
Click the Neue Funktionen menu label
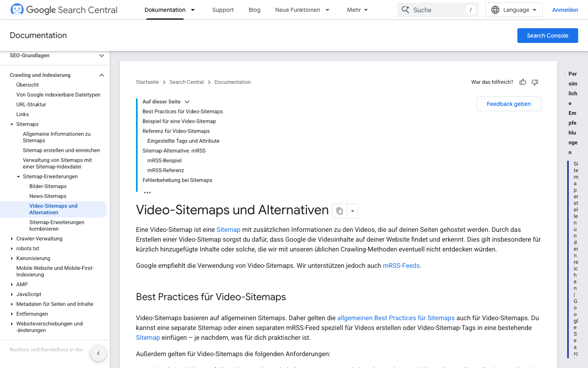[x=298, y=10]
